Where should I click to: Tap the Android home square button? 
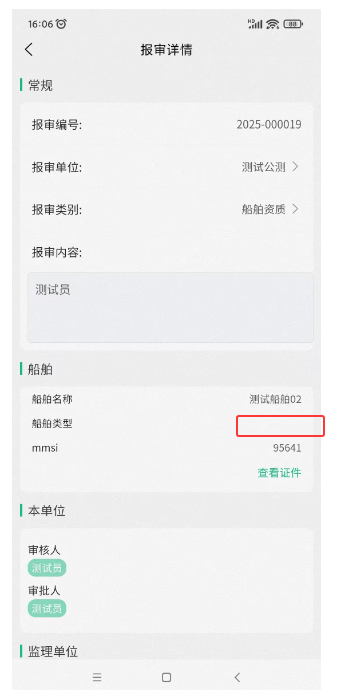(x=166, y=677)
